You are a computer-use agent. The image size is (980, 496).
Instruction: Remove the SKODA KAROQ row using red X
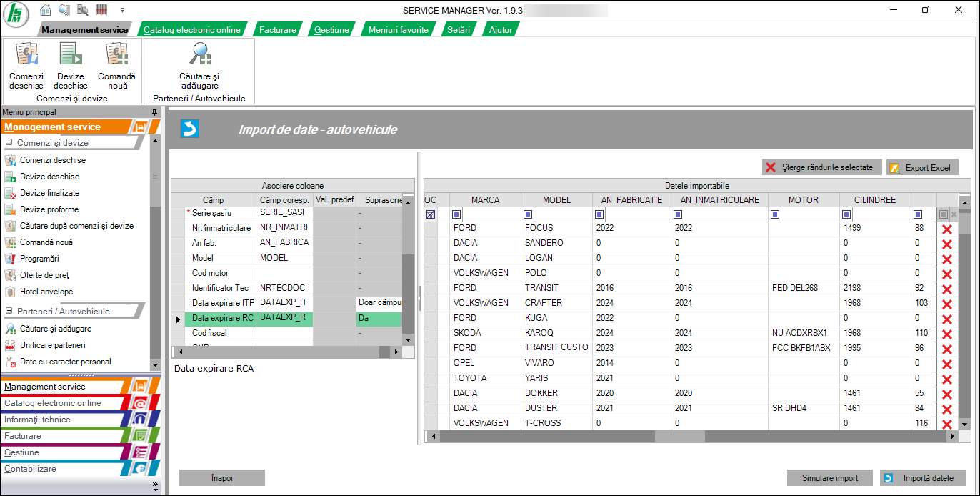point(947,334)
